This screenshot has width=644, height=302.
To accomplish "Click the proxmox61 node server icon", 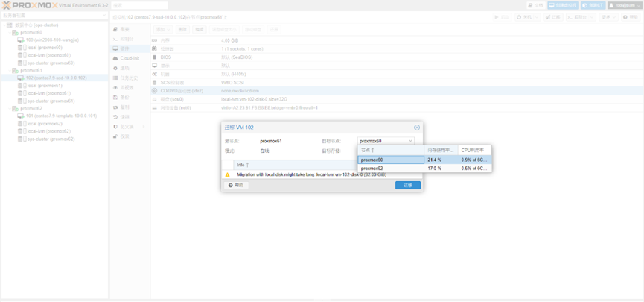I will (x=15, y=70).
